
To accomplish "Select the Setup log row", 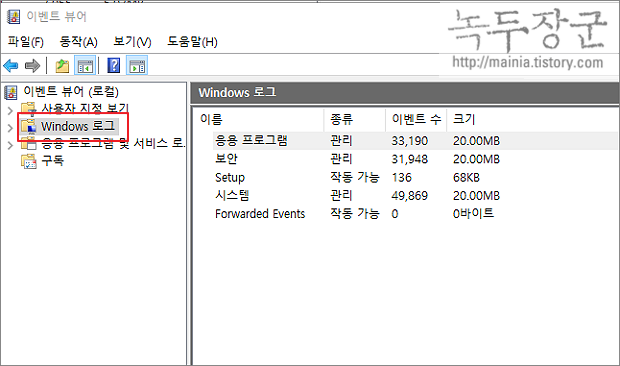I will 415,177.
